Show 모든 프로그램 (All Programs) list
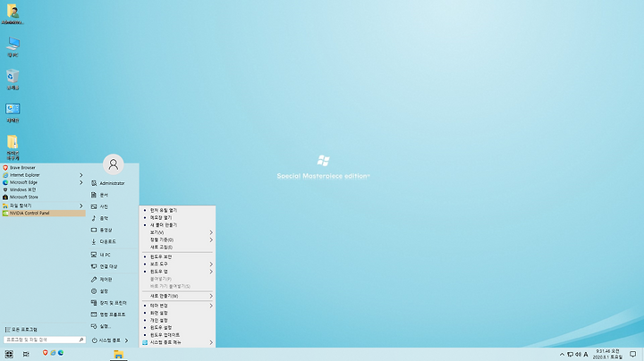Screen dimensions: 644x361 [x=21, y=330]
